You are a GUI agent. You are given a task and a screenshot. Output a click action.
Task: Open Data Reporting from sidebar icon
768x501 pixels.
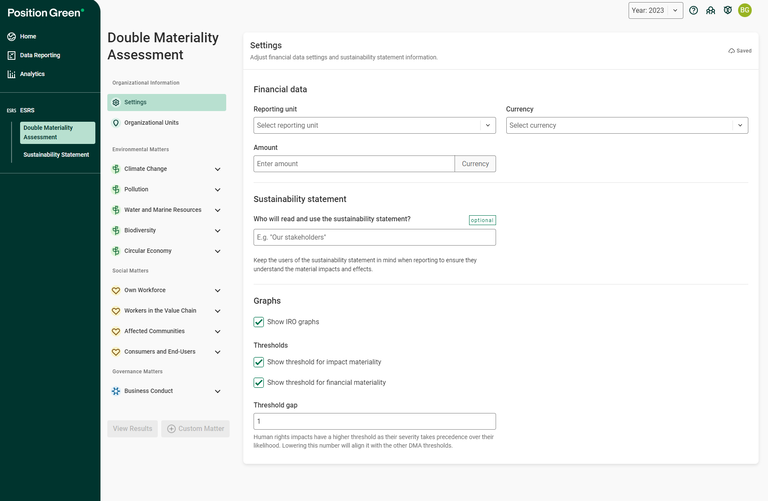point(11,55)
